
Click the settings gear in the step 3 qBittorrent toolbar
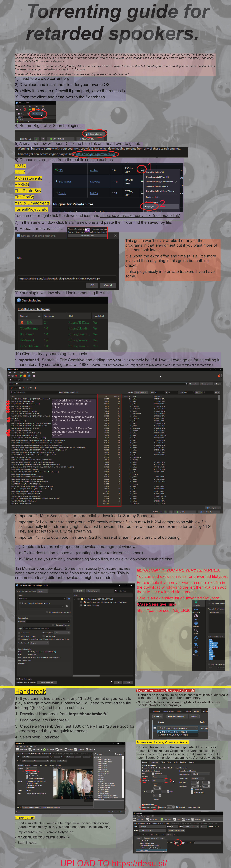click(43, 110)
